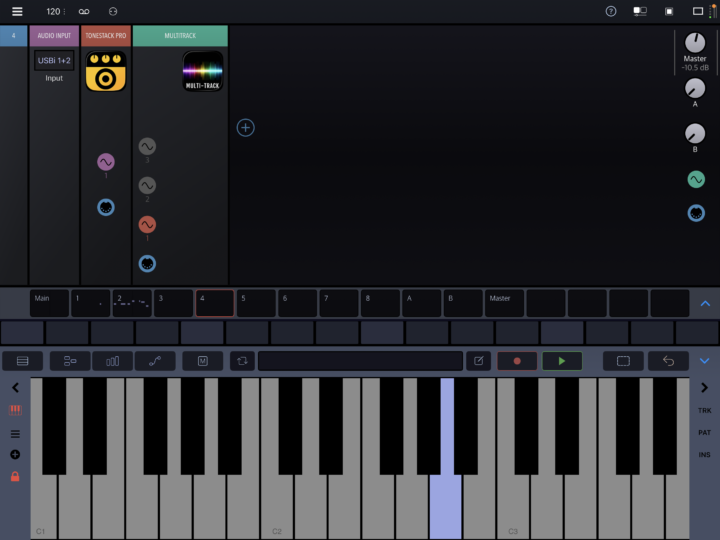Click the top-bar stop square icon
Image resolution: width=720 pixels, height=540 pixels.
click(x=669, y=11)
